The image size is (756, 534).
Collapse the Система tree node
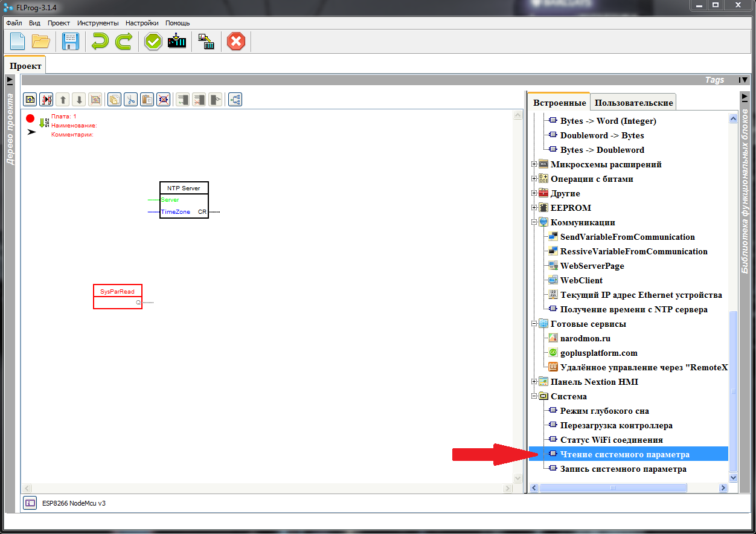click(x=534, y=396)
